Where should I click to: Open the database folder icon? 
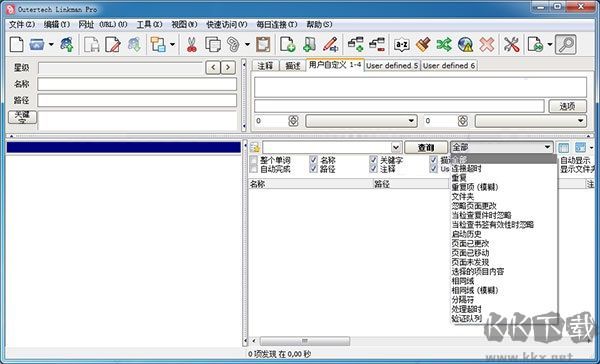click(x=38, y=45)
